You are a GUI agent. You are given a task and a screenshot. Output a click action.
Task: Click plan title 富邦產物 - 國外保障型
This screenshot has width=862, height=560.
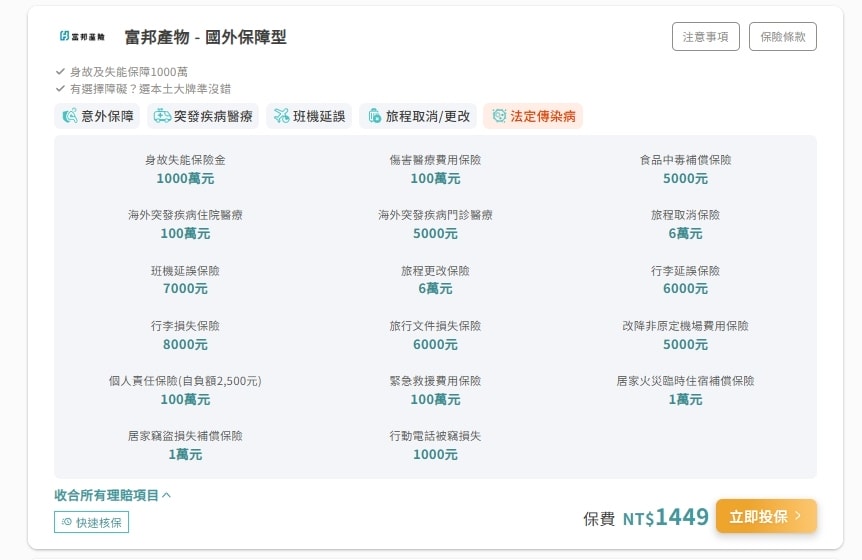pos(206,37)
